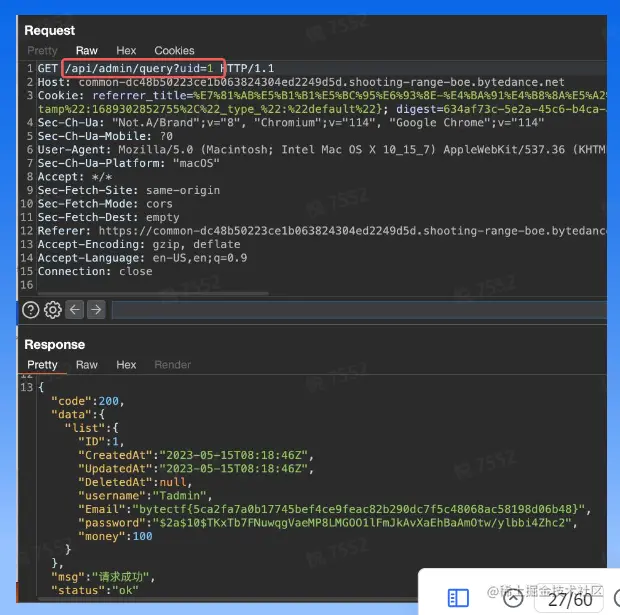620x615 pixels.
Task: Click the "UpdatedAt" value line
Action: pyautogui.click(x=196, y=469)
